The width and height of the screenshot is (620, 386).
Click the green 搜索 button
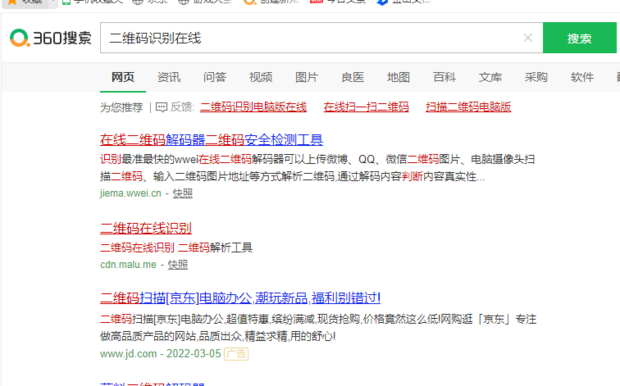[x=579, y=38]
